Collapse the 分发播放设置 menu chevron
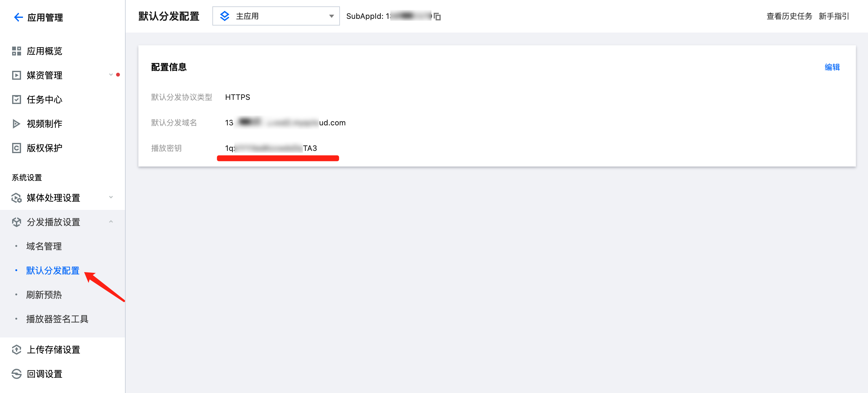This screenshot has height=393, width=868. (111, 221)
